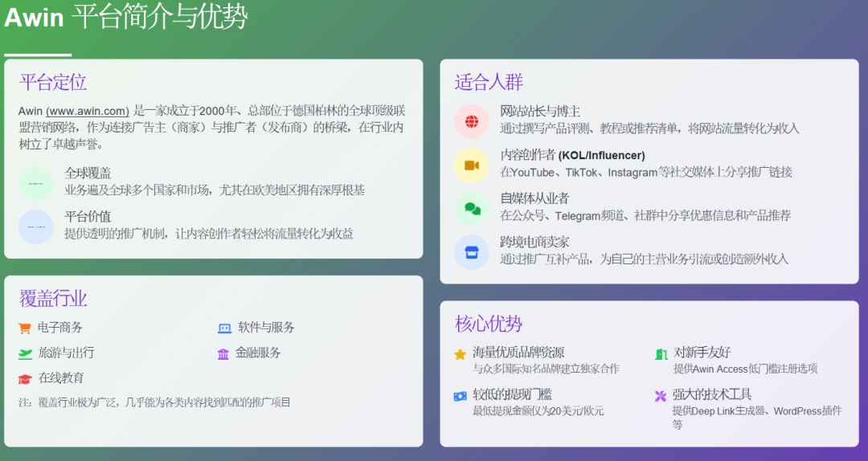Click description 通过撰写产品评测、教程或推荐清单
The width and height of the screenshot is (868, 461).
tap(649, 129)
